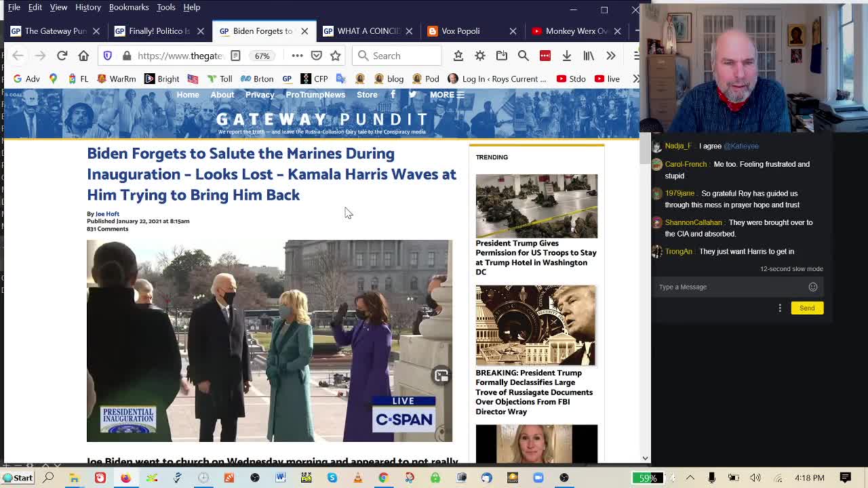The image size is (868, 488).
Task: Open chat options three-dot menu
Action: point(780,308)
